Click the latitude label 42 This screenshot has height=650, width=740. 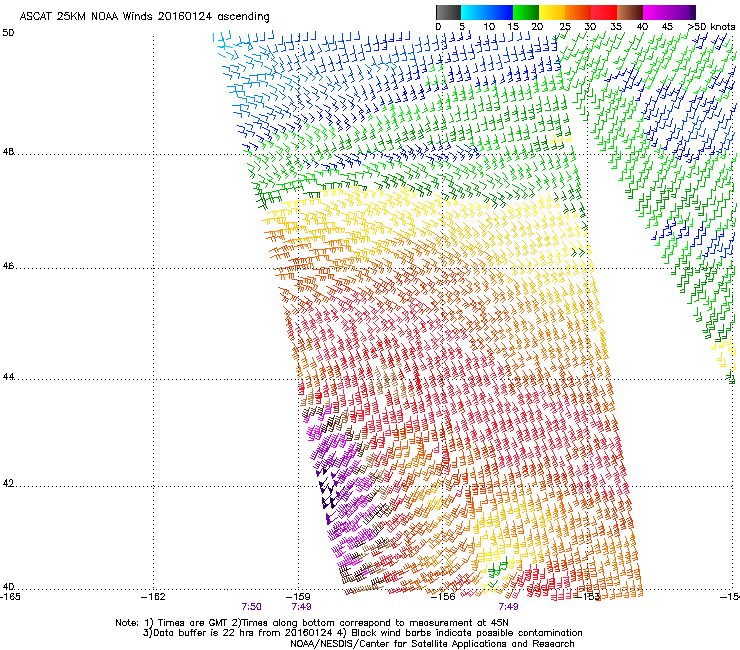[8, 483]
